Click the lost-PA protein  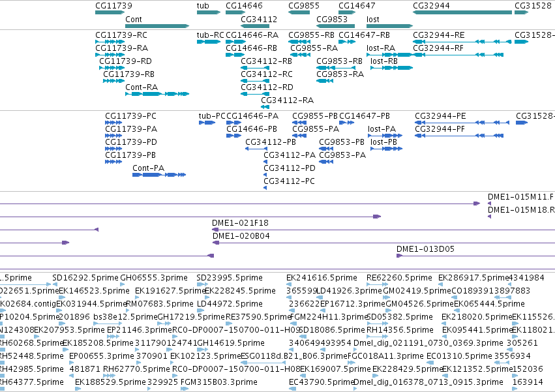(385, 136)
